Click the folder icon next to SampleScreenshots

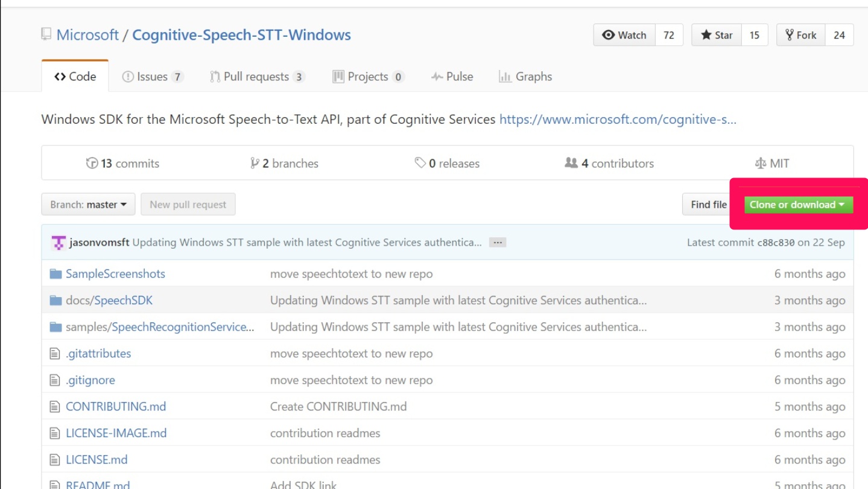56,274
